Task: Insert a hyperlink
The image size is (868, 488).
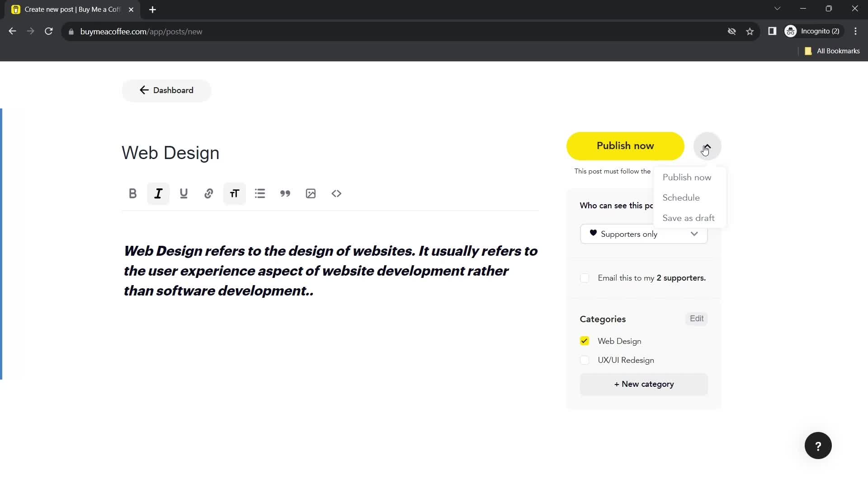Action: (x=209, y=194)
